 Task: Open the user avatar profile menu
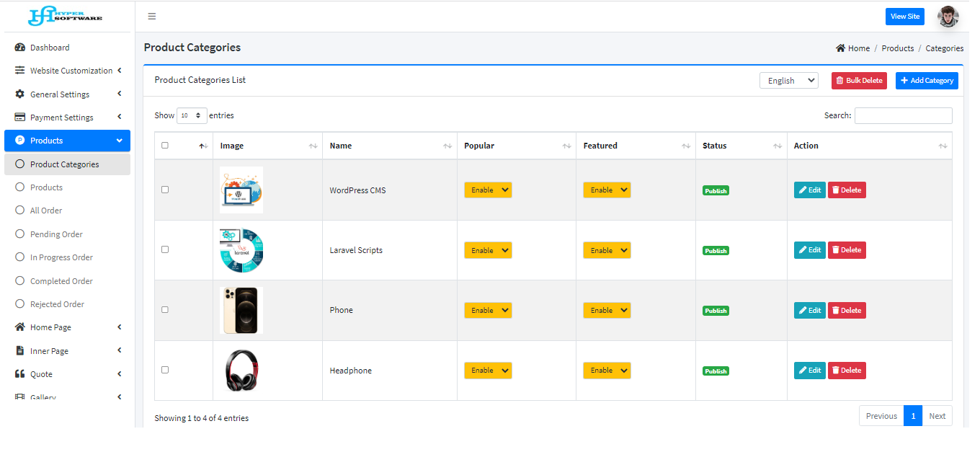click(x=948, y=17)
